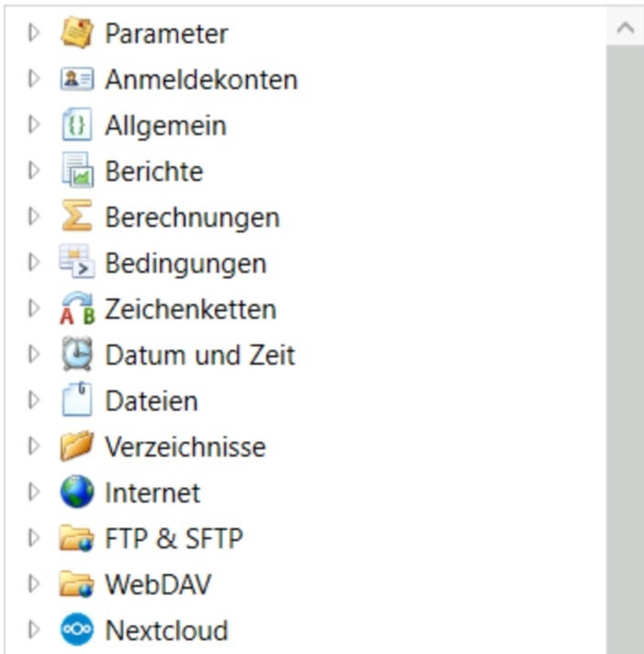
Task: Click the Internet globe icon
Action: click(x=77, y=493)
